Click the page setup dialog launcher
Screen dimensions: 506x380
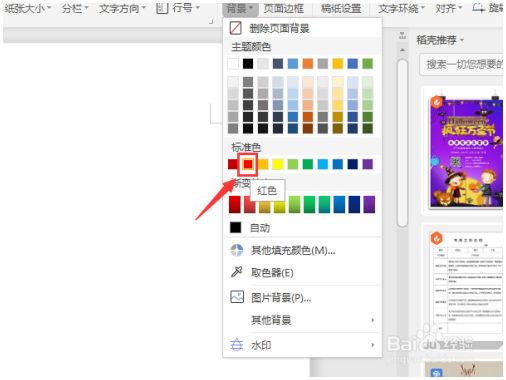tap(211, 21)
